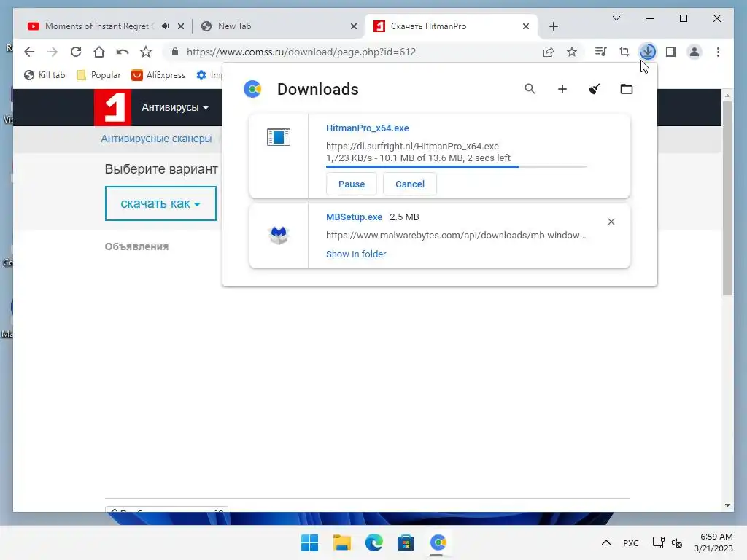Open Windows Start menu

point(309,542)
